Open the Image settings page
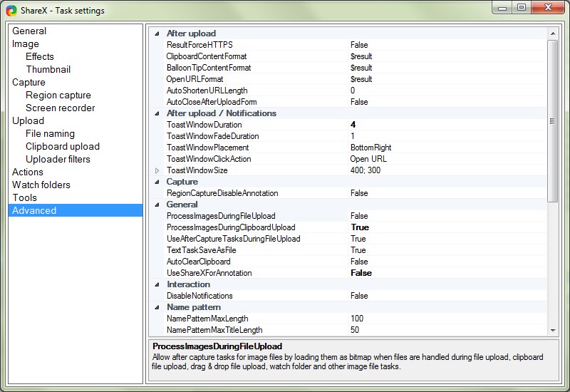The width and height of the screenshot is (570, 392). pos(26,43)
